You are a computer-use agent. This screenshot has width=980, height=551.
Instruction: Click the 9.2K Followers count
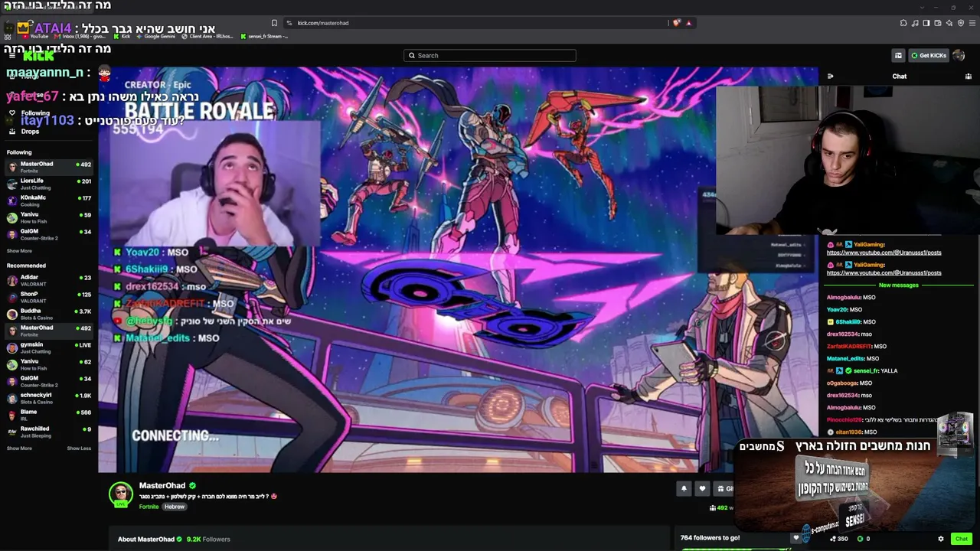208,539
